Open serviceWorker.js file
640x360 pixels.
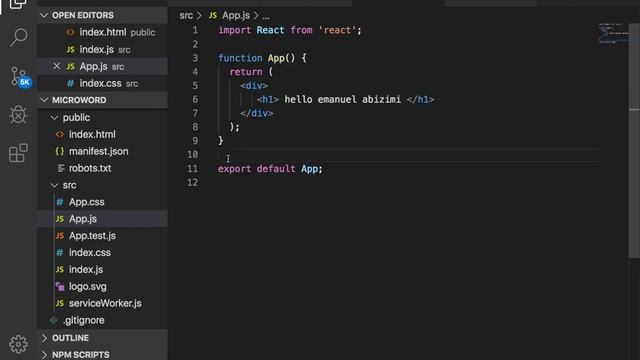point(102,304)
